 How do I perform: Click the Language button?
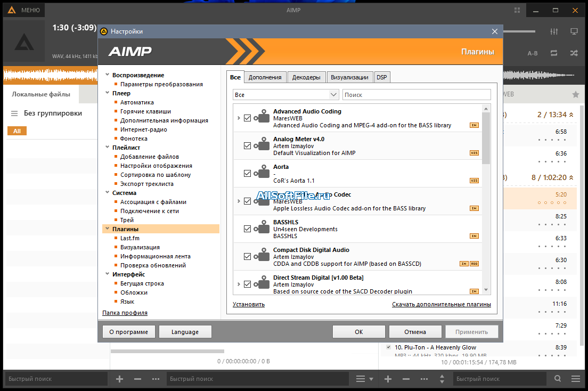(185, 332)
